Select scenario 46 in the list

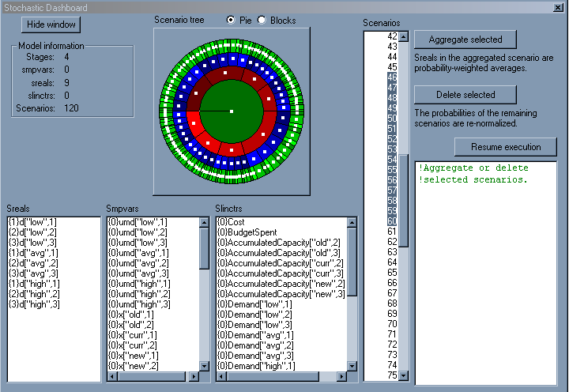(392, 77)
